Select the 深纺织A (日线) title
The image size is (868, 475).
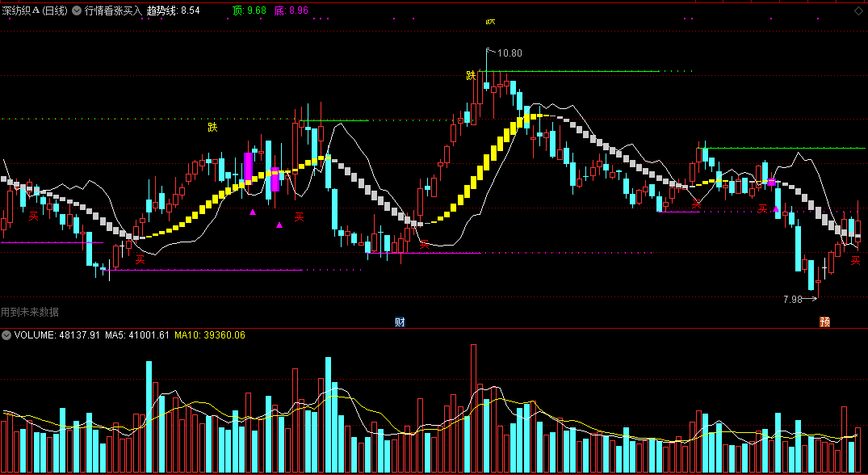click(x=35, y=11)
